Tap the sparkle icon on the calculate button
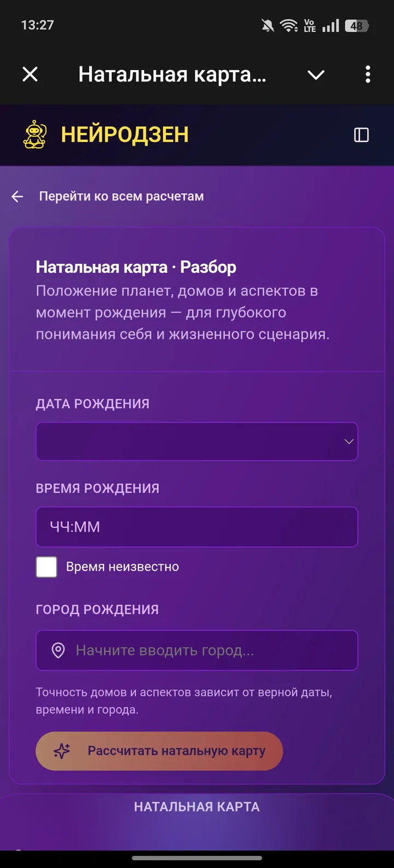The width and height of the screenshot is (394, 868). click(x=63, y=751)
